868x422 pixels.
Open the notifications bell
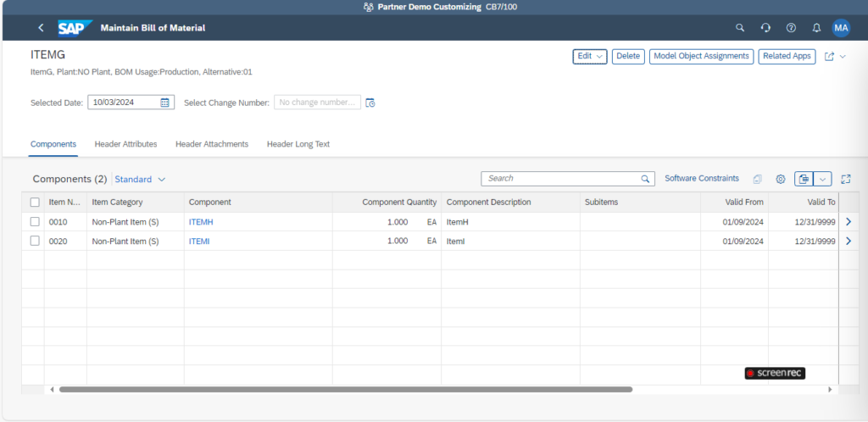point(816,28)
